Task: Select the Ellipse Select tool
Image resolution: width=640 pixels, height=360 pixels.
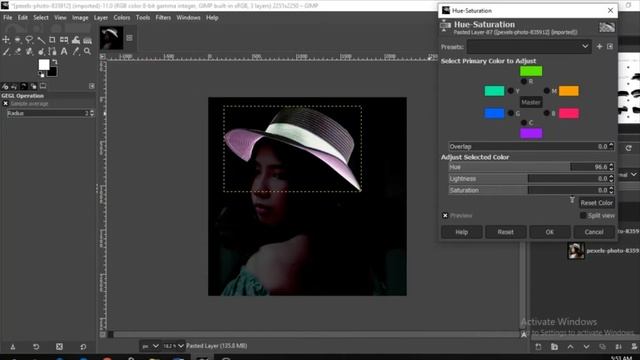Action: 18,40
